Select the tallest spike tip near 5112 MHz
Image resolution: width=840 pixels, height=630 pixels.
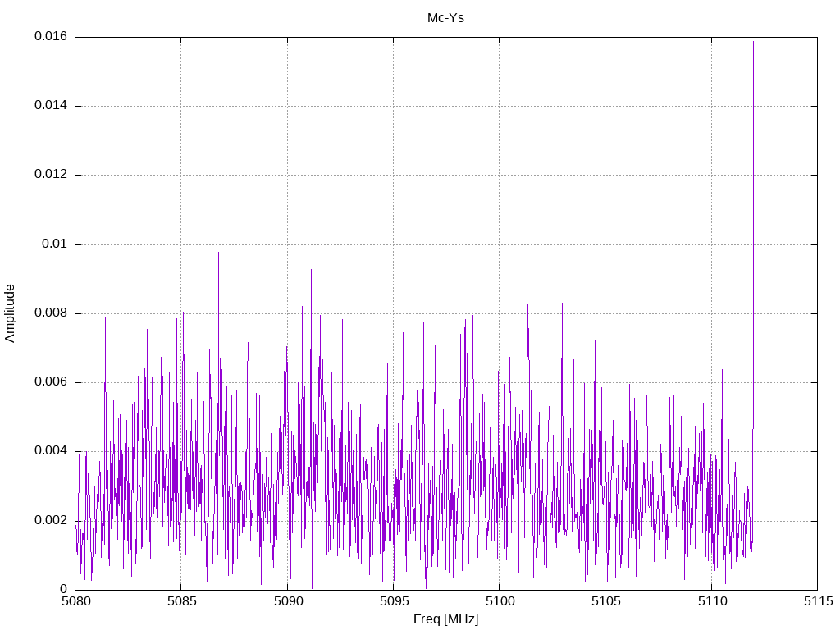click(x=753, y=42)
